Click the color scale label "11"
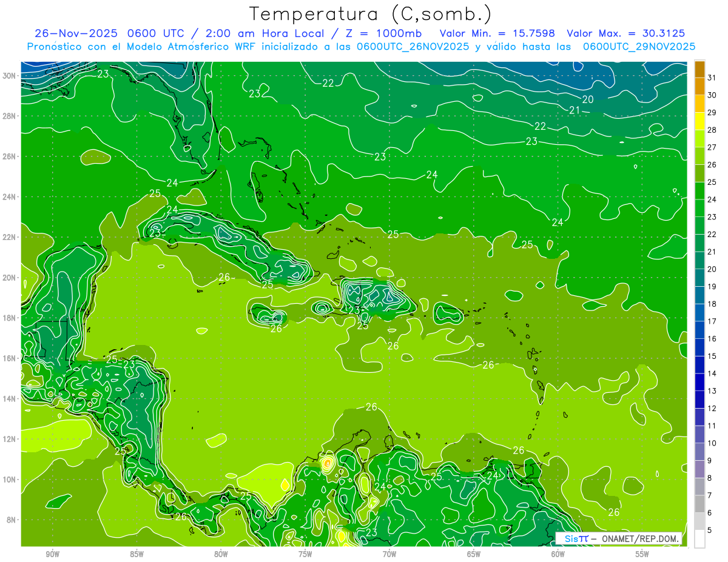 tap(712, 426)
